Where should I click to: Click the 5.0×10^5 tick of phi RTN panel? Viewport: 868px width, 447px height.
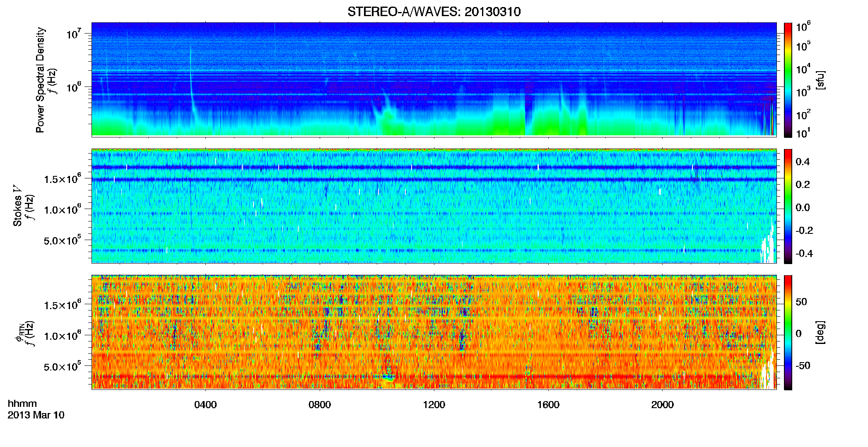pyautogui.click(x=63, y=366)
